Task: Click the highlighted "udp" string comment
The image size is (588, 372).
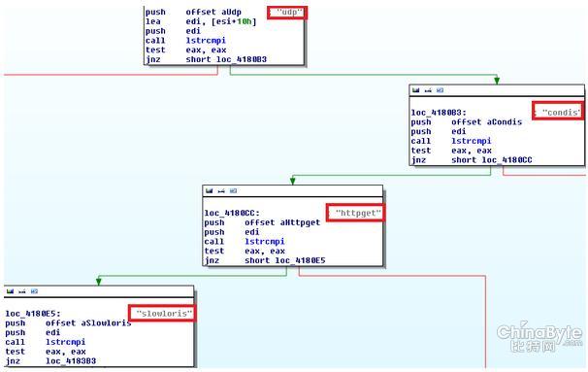Action: [x=287, y=13]
